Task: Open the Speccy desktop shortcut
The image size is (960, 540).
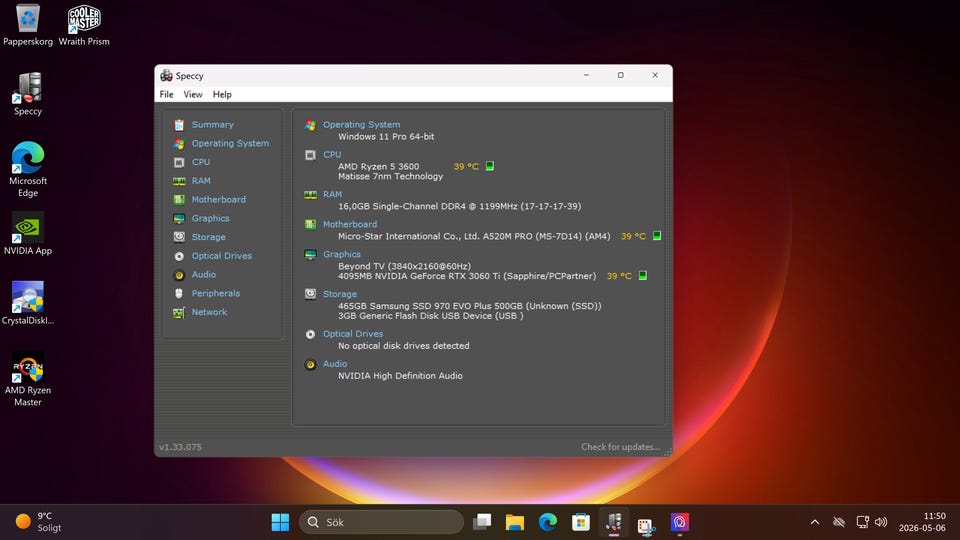Action: tap(28, 94)
